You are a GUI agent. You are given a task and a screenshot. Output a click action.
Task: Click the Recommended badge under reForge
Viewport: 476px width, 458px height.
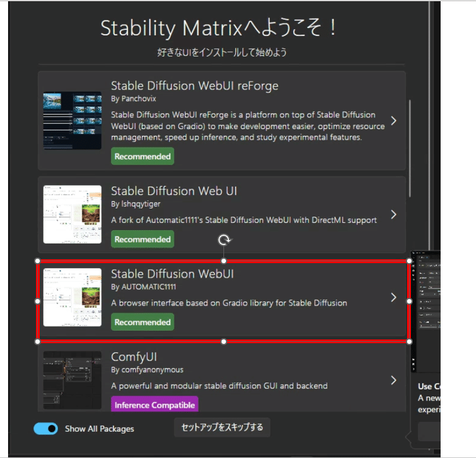pos(142,156)
